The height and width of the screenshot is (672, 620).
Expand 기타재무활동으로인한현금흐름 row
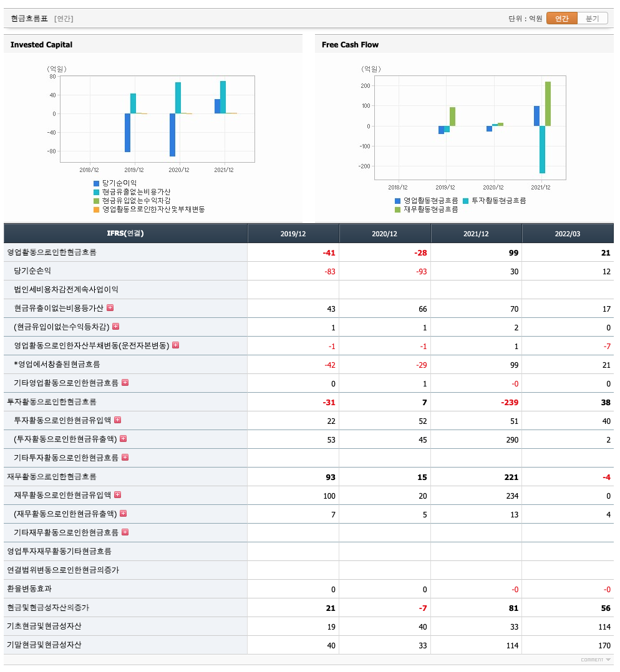(125, 532)
